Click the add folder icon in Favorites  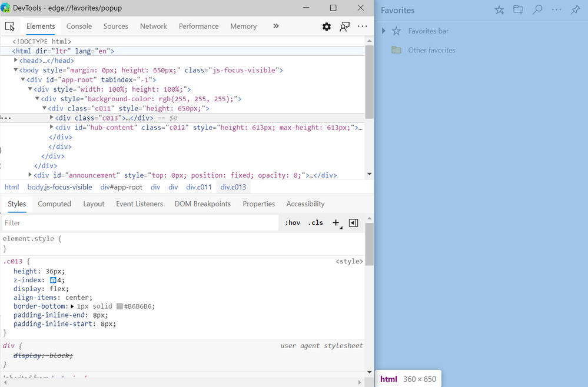[518, 10]
